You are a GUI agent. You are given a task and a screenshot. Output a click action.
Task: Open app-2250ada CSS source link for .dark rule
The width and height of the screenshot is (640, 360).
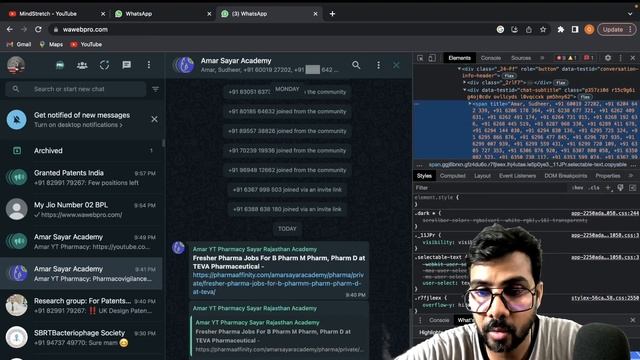click(x=605, y=213)
